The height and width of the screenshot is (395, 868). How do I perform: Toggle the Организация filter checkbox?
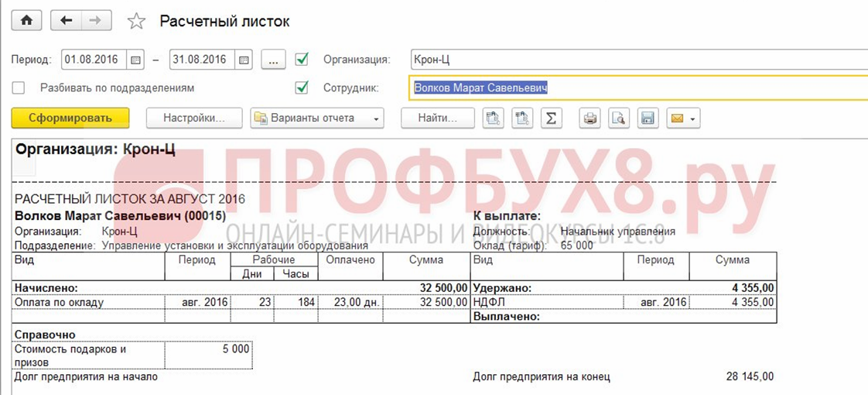click(x=302, y=60)
